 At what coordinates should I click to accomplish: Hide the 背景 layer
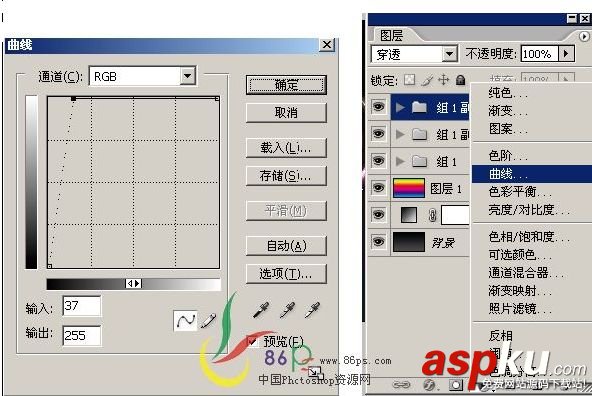pyautogui.click(x=378, y=242)
